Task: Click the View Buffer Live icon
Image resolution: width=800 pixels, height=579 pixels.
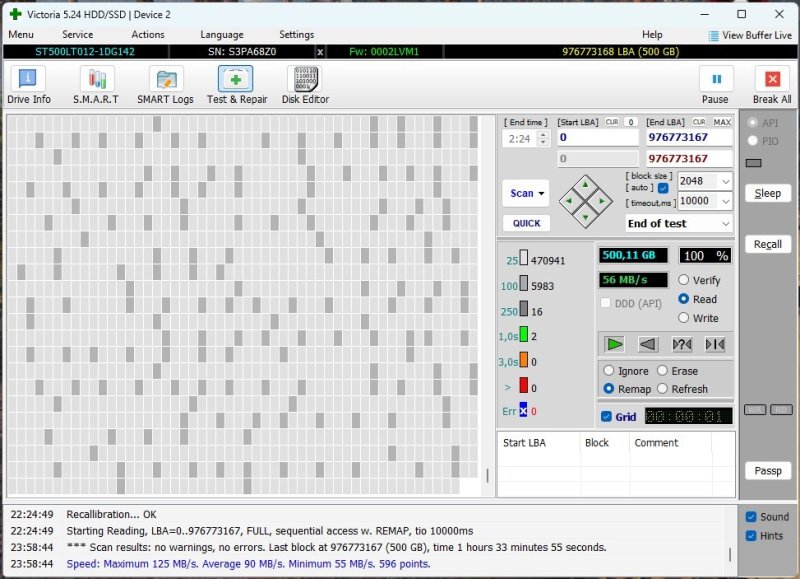Action: pyautogui.click(x=714, y=35)
